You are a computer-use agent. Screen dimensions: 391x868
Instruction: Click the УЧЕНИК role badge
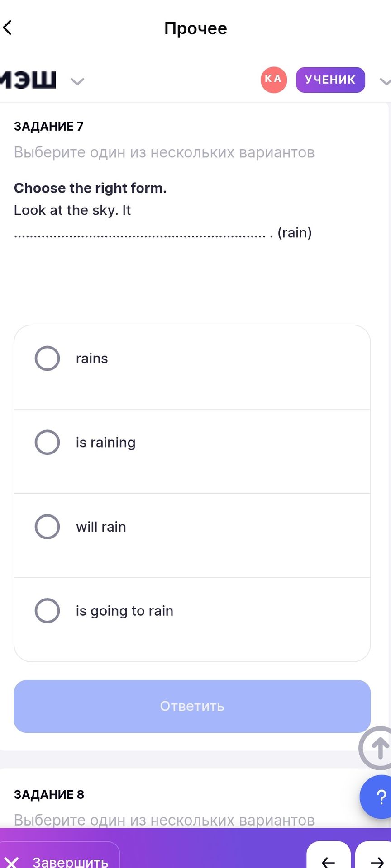click(x=330, y=80)
